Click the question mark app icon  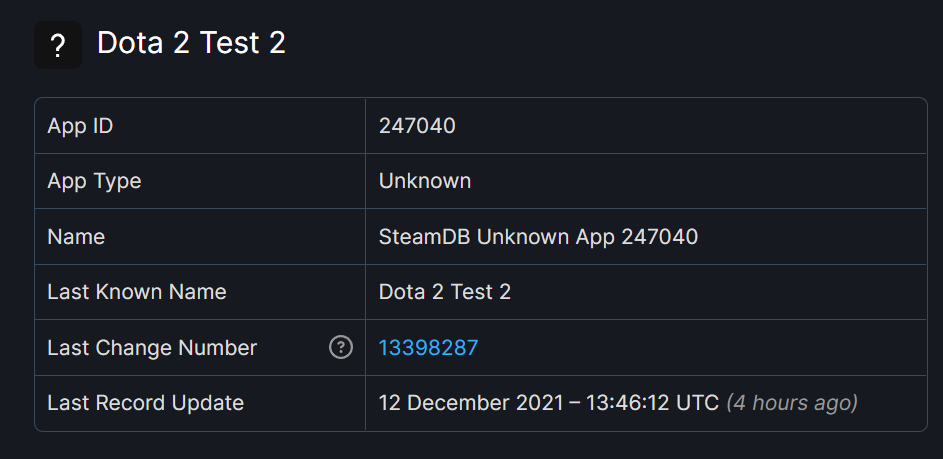[x=58, y=45]
